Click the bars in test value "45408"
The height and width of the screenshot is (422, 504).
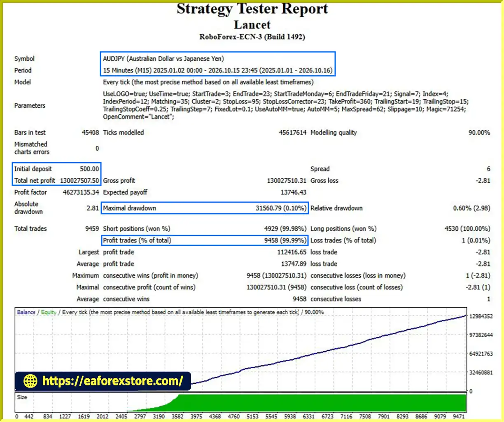tap(90, 133)
